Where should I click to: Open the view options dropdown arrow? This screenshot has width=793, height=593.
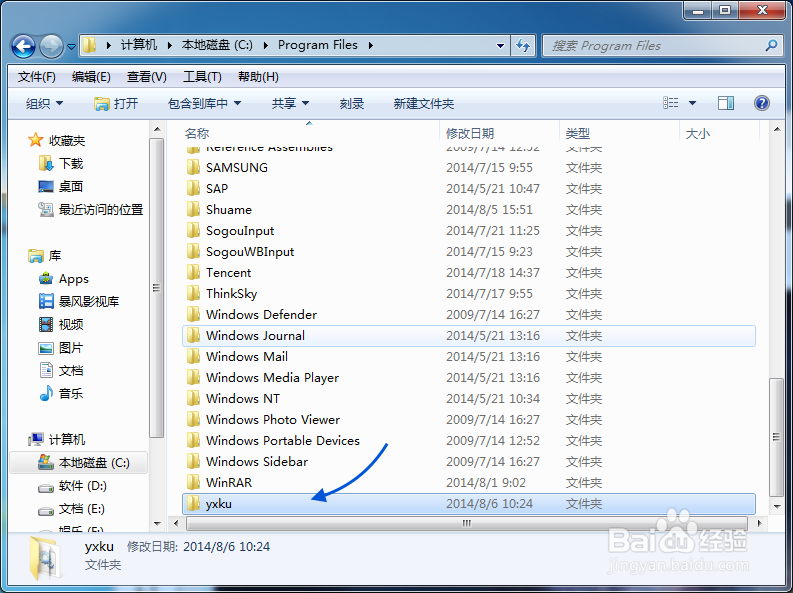coord(692,103)
